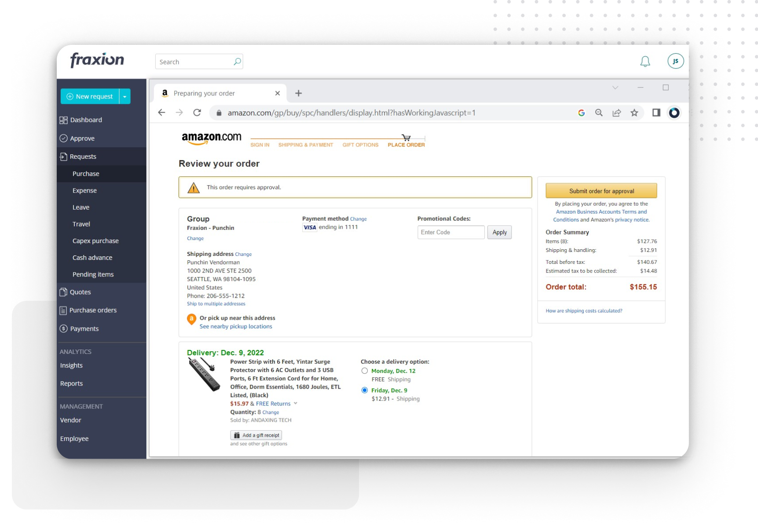Image resolution: width=758 pixels, height=532 pixels.
Task: Click Add a gift receipt button
Action: tap(256, 435)
